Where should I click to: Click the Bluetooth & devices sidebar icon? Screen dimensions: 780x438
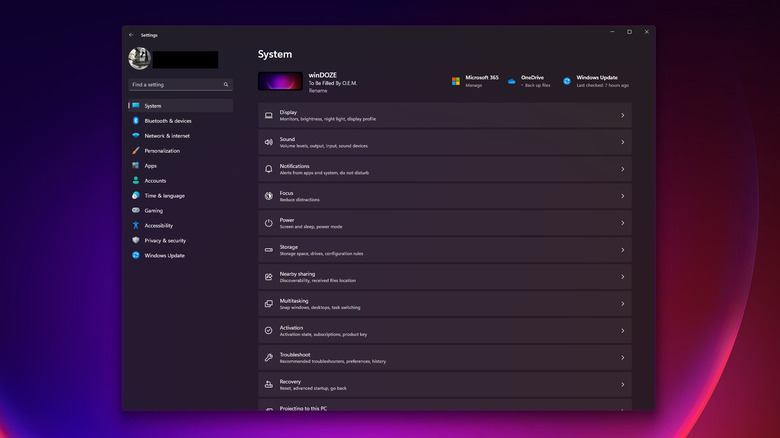point(135,121)
